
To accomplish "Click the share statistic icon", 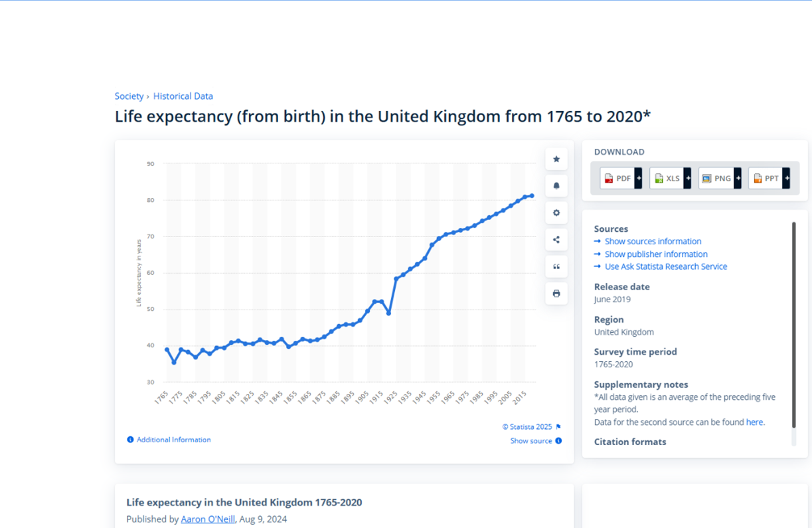I will [556, 240].
